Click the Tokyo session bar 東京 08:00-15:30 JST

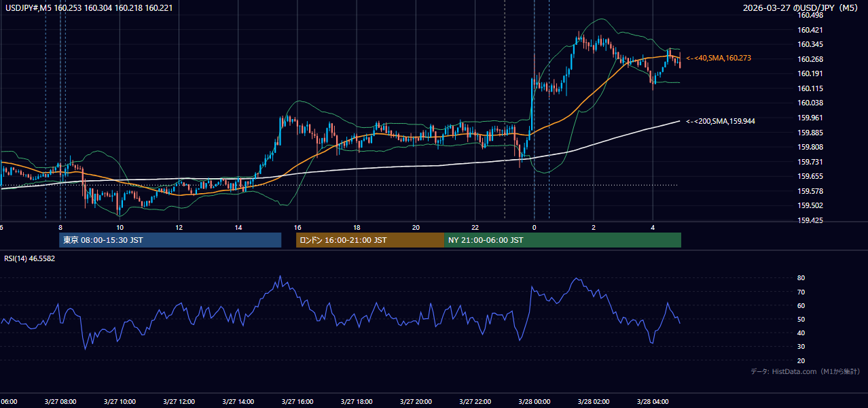170,240
